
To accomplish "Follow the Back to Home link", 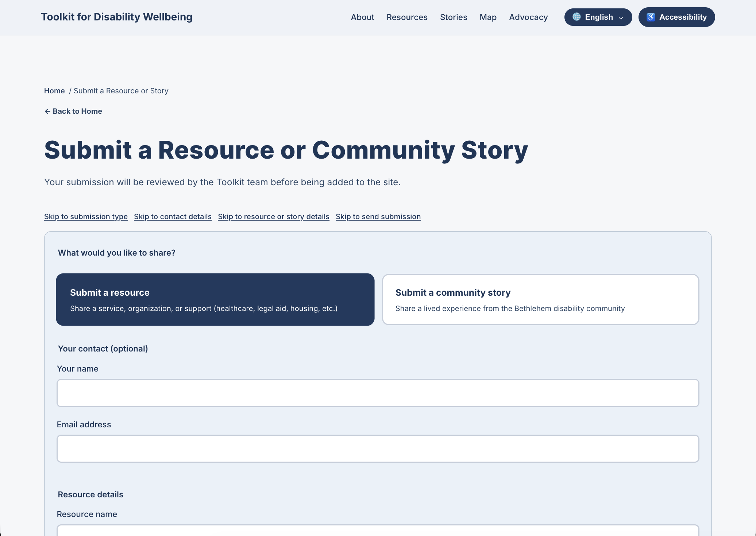I will [x=73, y=111].
